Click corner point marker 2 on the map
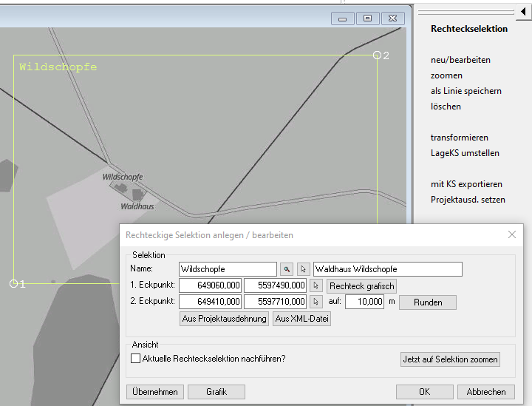This screenshot has width=532, height=406. 377,55
